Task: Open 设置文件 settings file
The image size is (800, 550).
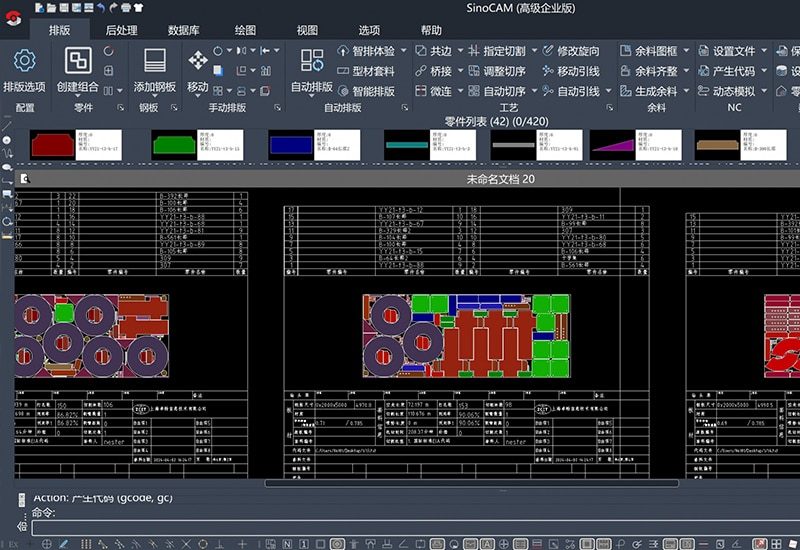Action: [727, 51]
